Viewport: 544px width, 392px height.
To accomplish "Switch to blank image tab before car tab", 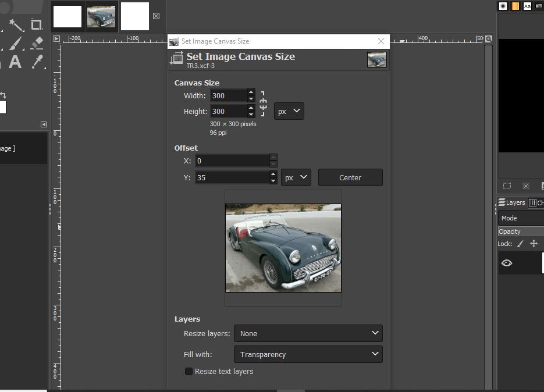I will (67, 16).
